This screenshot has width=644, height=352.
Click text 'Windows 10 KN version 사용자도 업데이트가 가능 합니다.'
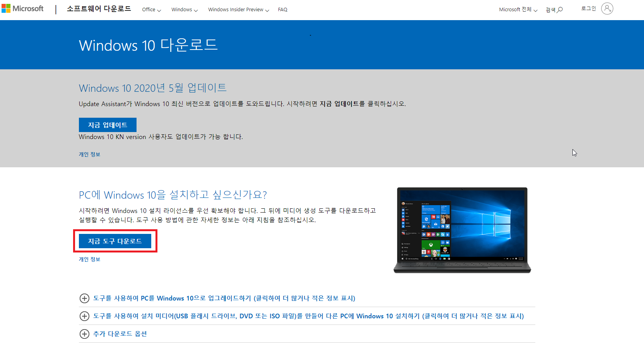(x=161, y=137)
